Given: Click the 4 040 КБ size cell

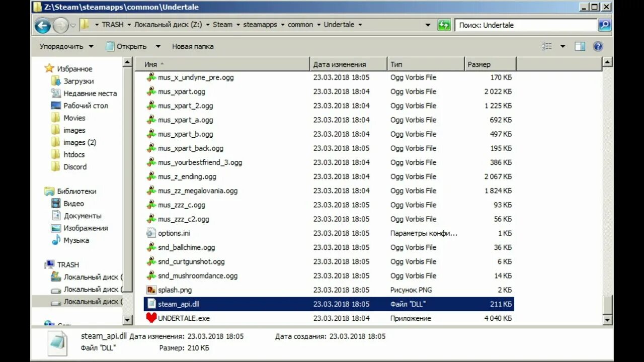Looking at the screenshot, I should point(498,318).
